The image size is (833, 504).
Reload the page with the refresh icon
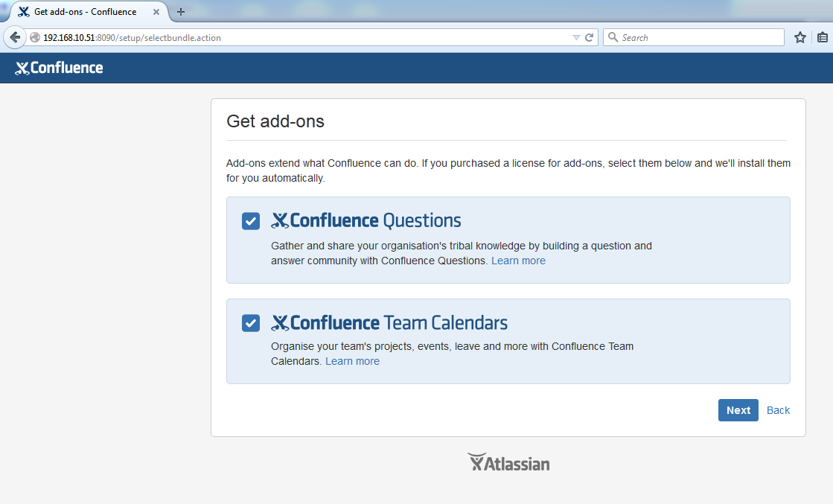589,38
